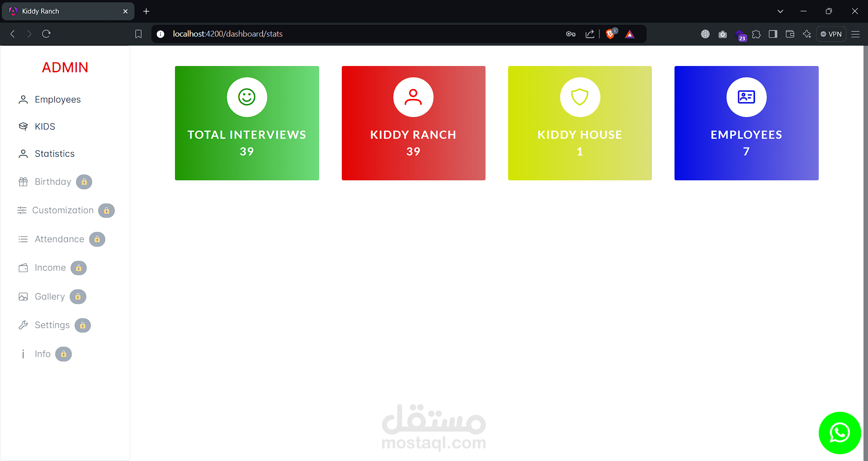The height and width of the screenshot is (461, 868).
Task: Click the picture icon beside Gallery
Action: click(x=23, y=296)
